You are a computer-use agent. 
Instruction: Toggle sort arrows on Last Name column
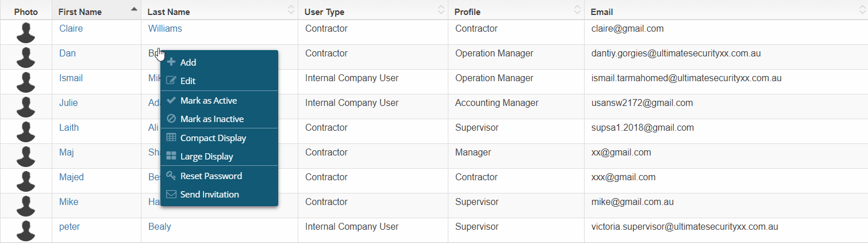coord(291,10)
